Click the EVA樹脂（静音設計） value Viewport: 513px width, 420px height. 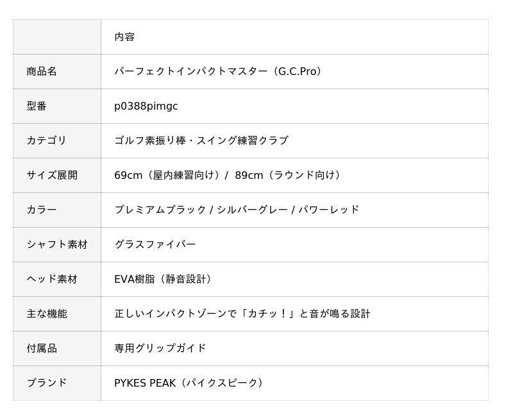tap(164, 280)
